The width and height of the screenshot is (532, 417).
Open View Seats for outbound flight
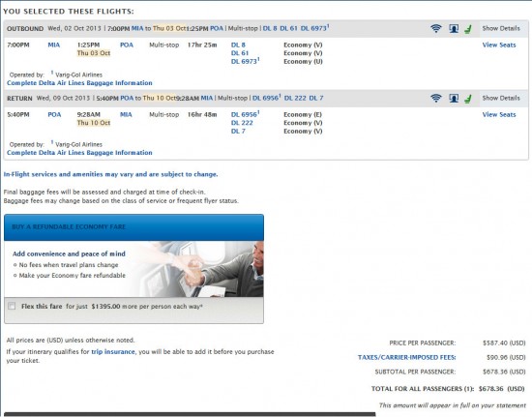(x=499, y=45)
